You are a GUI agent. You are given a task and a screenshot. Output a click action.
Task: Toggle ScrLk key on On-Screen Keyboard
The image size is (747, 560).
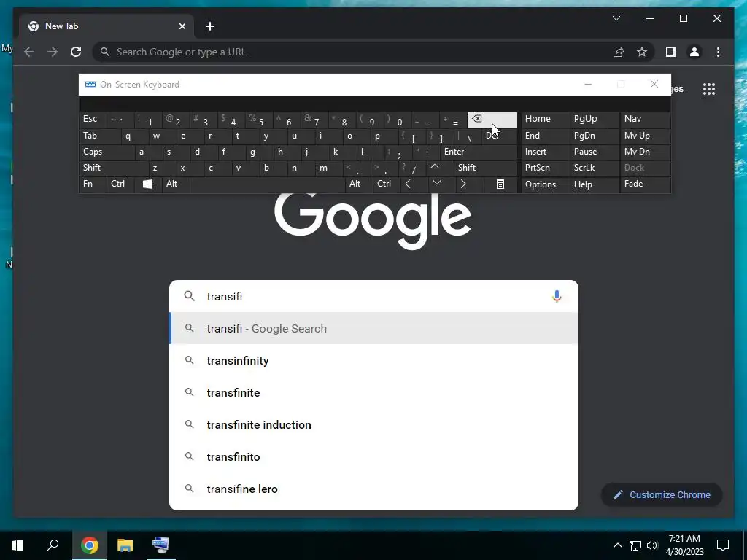point(594,168)
